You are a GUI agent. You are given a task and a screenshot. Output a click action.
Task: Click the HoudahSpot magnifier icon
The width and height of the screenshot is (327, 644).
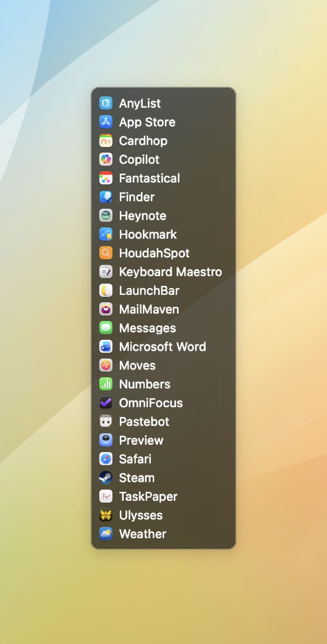click(x=106, y=253)
